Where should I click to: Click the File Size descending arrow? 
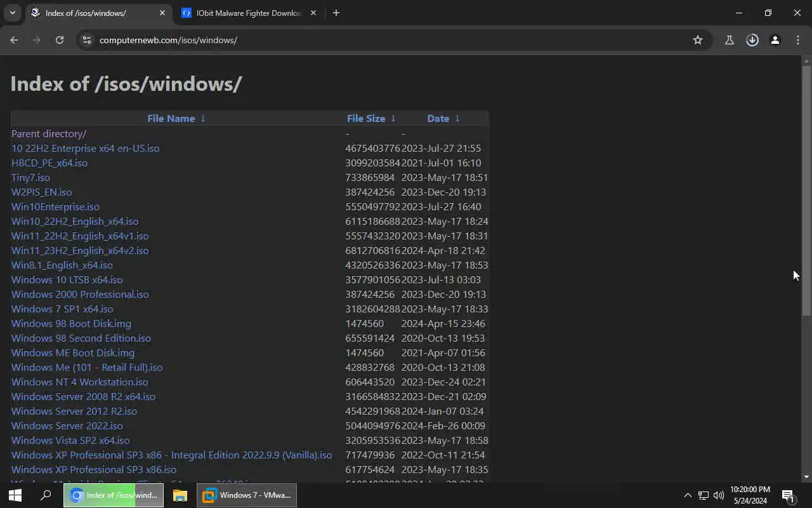tap(393, 118)
